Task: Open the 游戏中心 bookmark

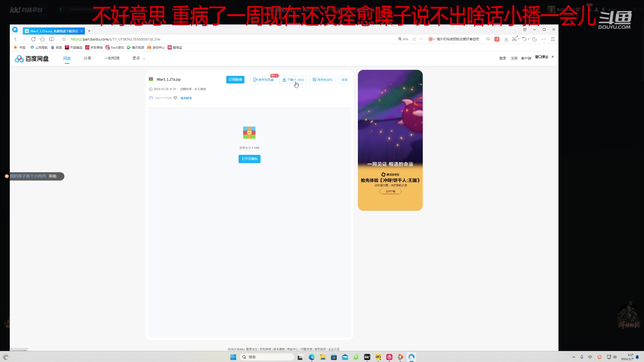Action: (x=156, y=48)
